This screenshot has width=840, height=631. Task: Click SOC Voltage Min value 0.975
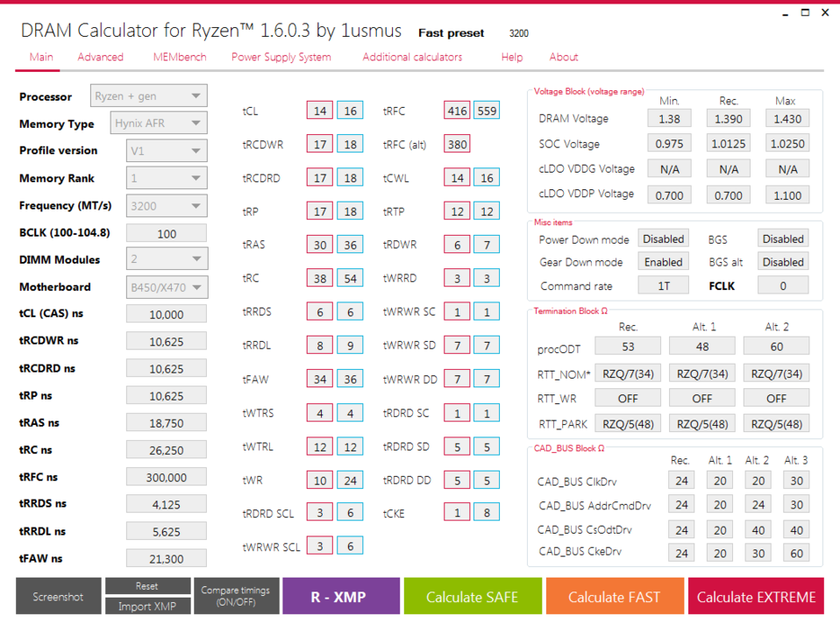click(x=669, y=143)
